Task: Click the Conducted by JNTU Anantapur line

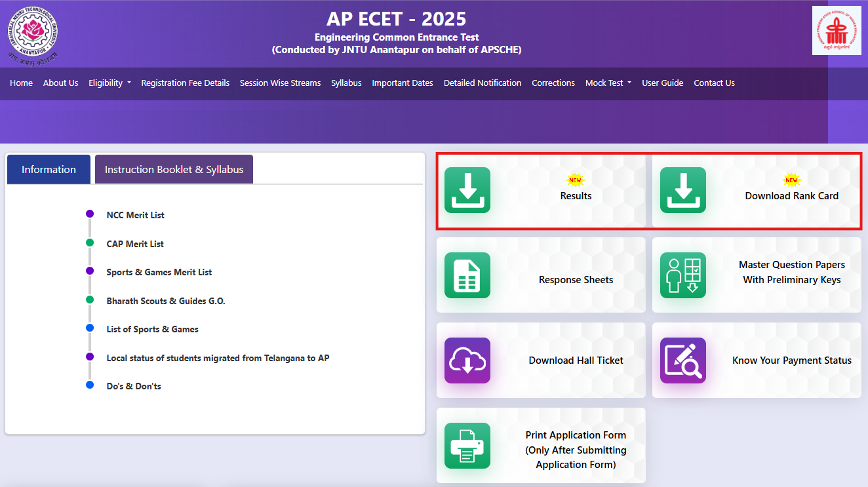Action: [x=397, y=50]
